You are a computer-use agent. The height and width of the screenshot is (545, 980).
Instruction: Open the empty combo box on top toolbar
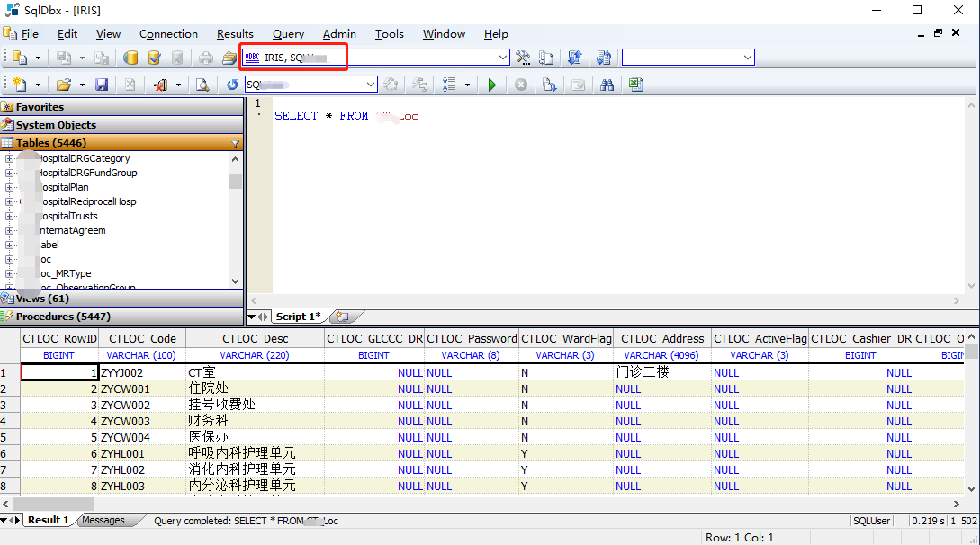pos(748,58)
